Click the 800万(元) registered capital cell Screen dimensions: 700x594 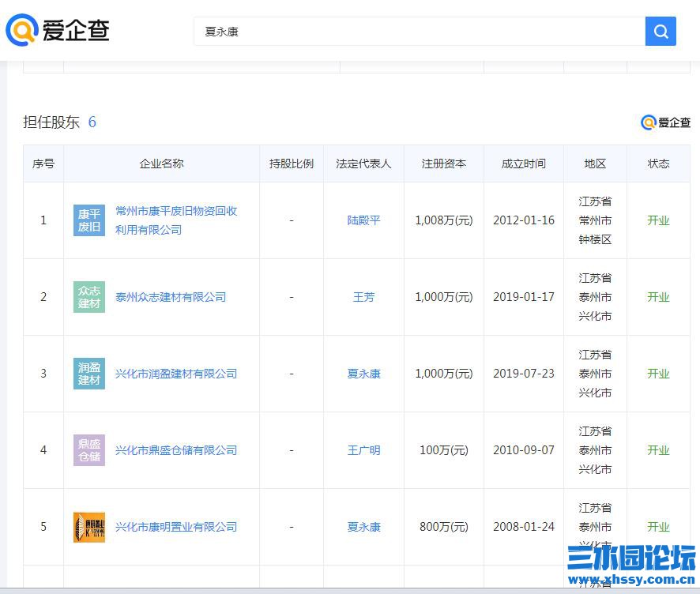coord(444,527)
